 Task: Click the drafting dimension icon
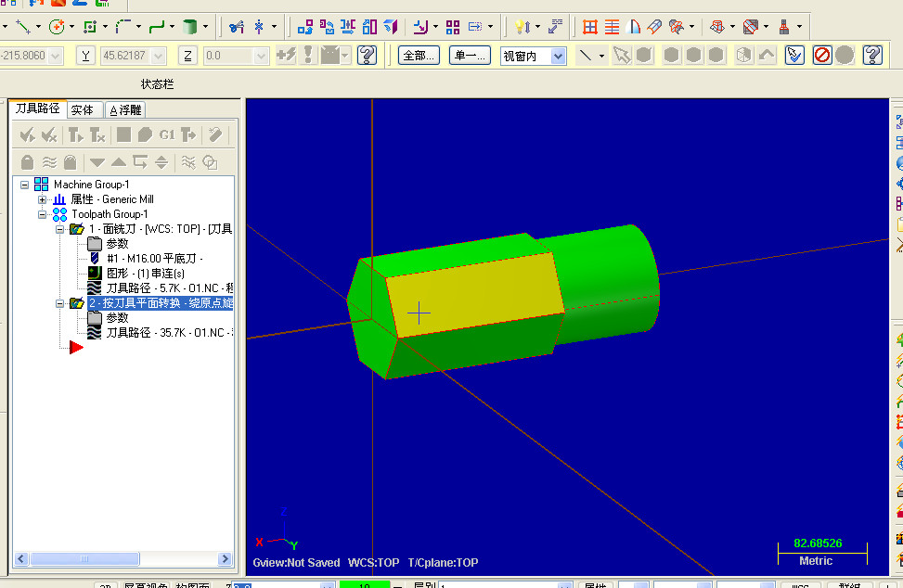click(555, 27)
